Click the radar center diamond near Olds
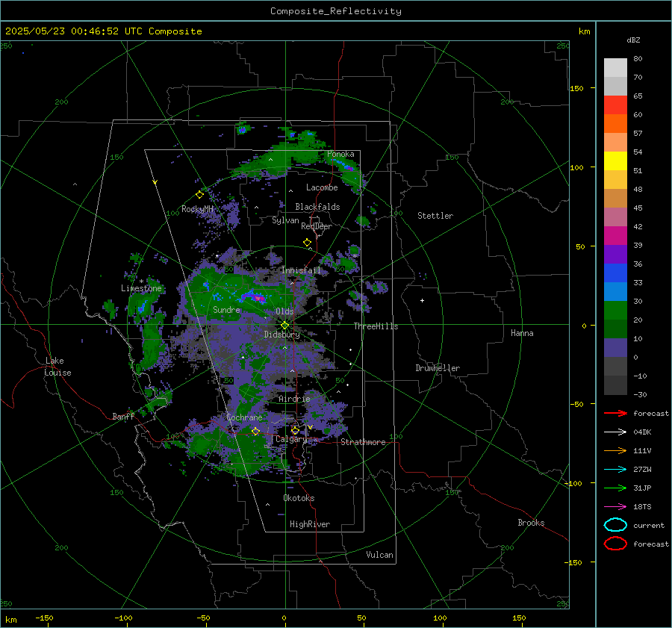Viewport: 672px width, 628px height. pos(285,326)
